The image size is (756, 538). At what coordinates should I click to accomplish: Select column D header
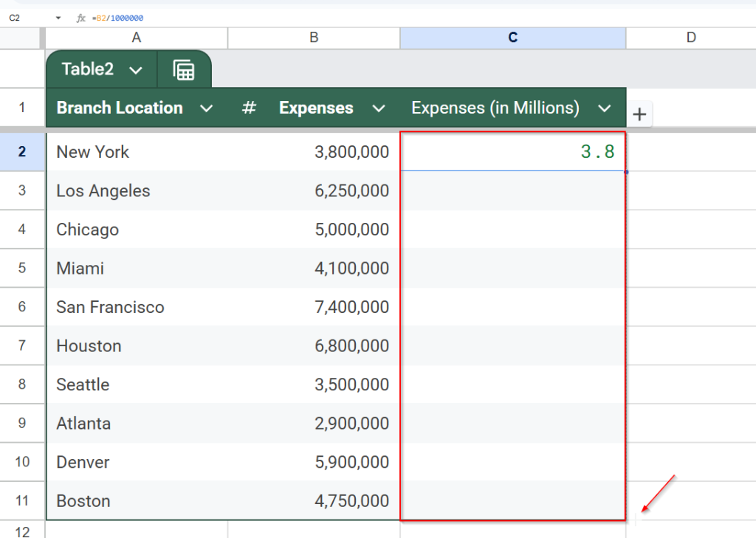click(690, 38)
